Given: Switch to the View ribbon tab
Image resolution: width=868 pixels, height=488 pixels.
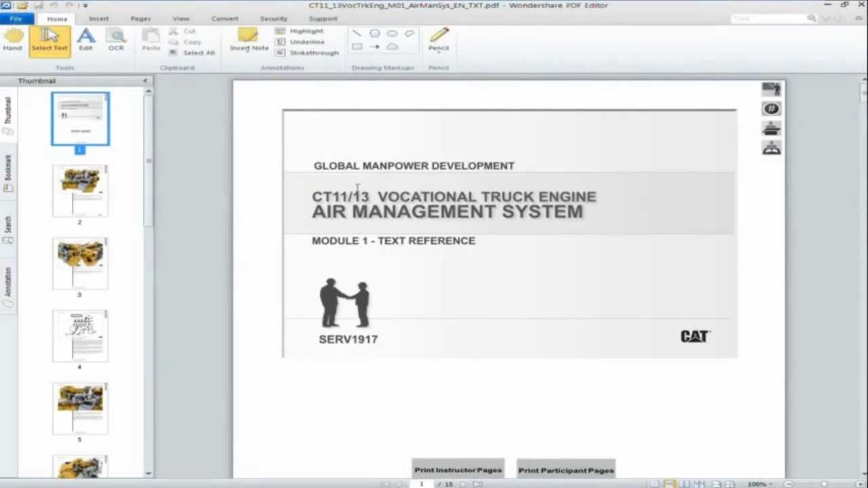Looking at the screenshot, I should tap(181, 18).
